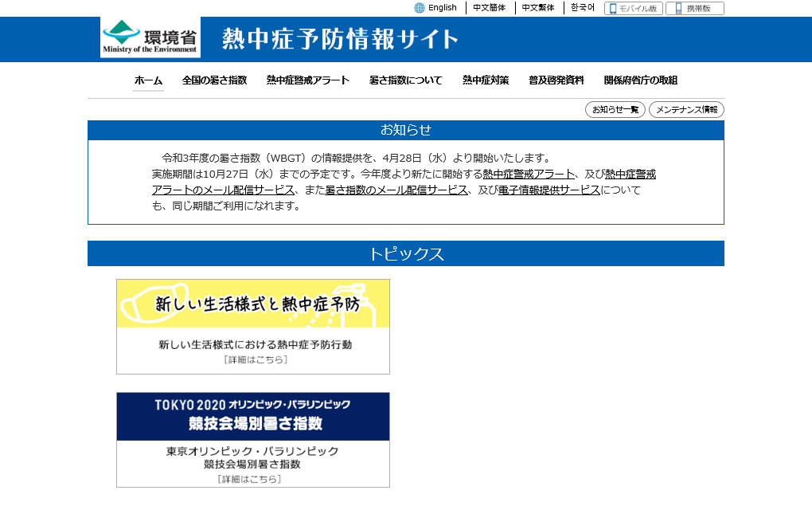Image resolution: width=812 pixels, height=506 pixels.
Task: Click the globe icon beside English
Action: point(420,8)
